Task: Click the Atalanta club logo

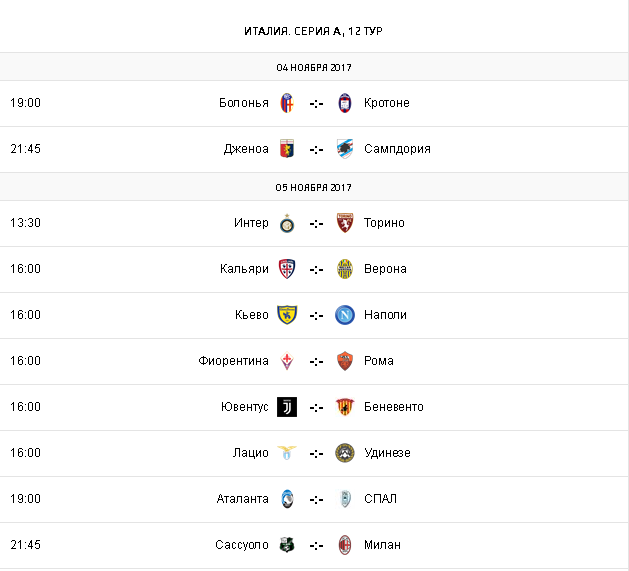Action: tap(287, 499)
